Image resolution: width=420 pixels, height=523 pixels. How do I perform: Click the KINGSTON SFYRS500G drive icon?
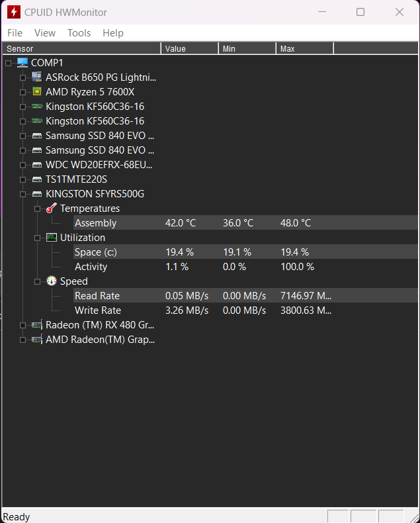coord(37,194)
